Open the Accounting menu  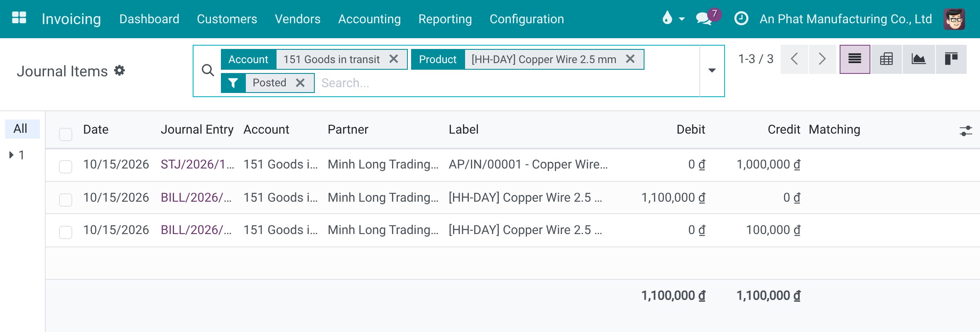tap(369, 19)
